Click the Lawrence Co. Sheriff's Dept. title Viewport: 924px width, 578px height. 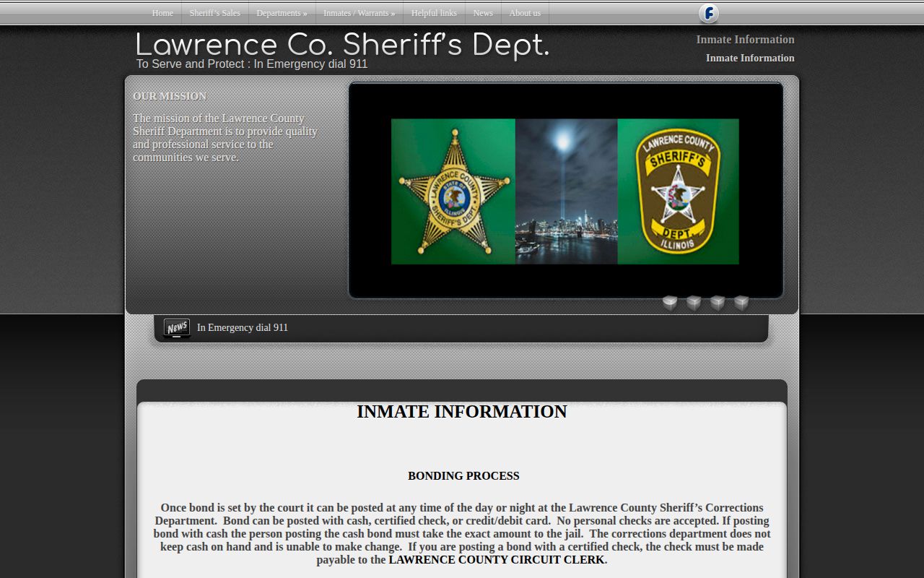(342, 45)
